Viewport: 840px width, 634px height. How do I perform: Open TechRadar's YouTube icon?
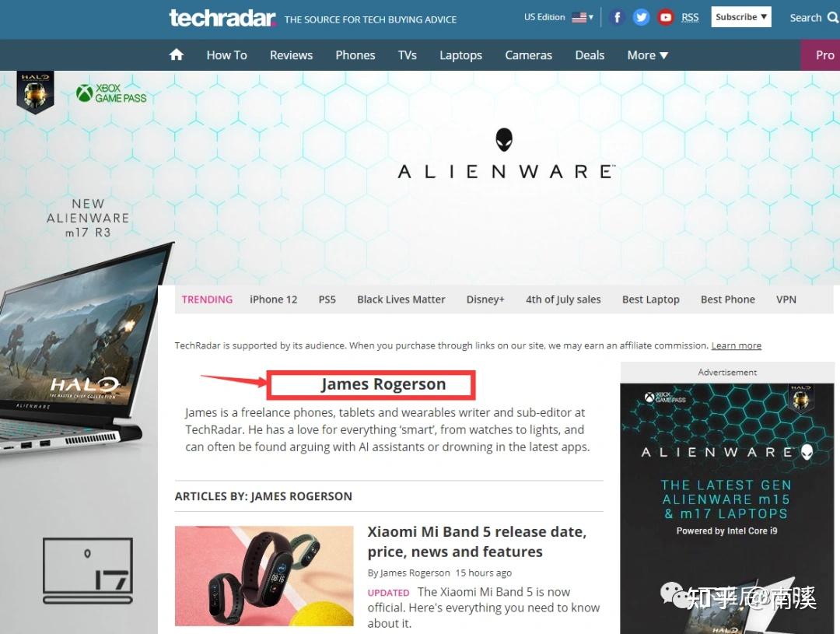[665, 17]
